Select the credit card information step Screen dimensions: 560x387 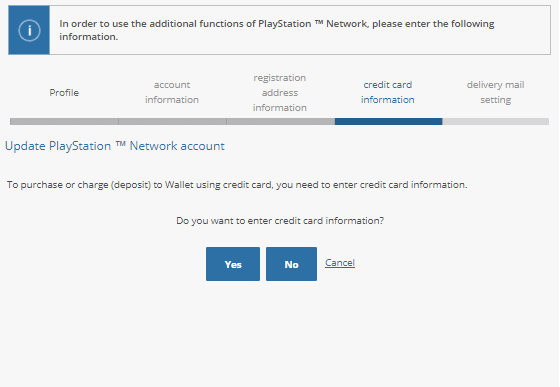point(388,92)
